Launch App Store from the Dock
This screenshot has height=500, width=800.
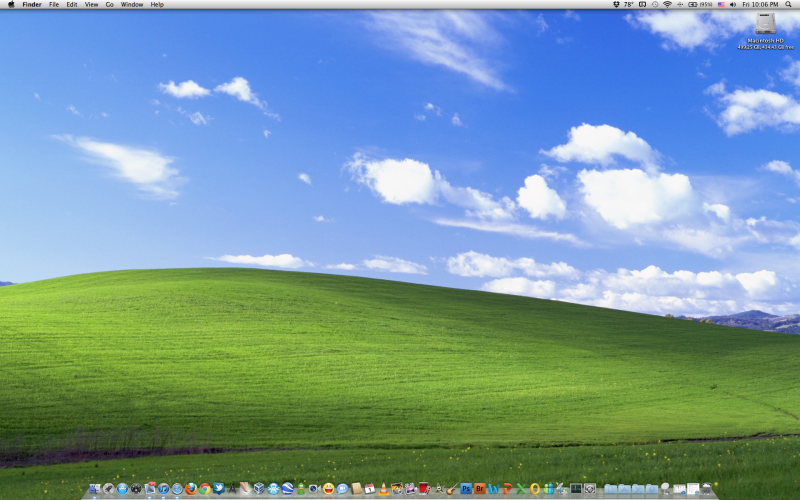122,488
